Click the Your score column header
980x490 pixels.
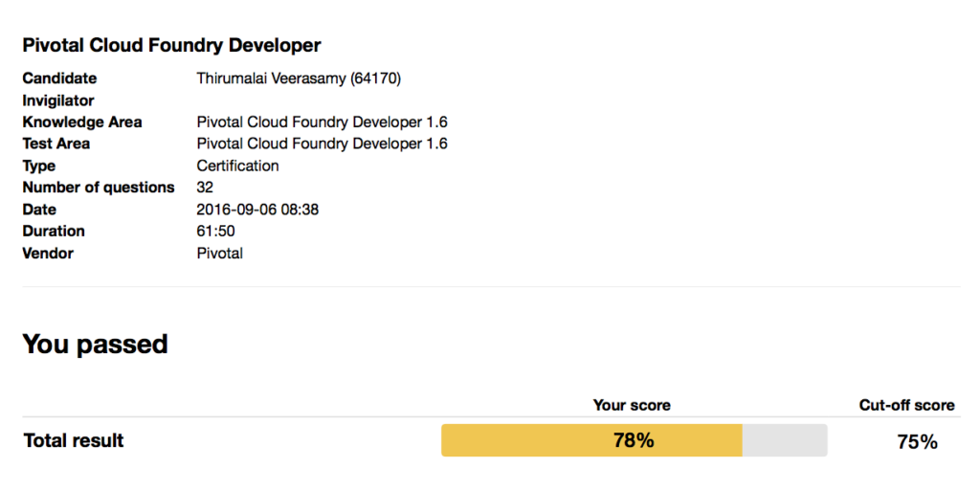coord(632,405)
